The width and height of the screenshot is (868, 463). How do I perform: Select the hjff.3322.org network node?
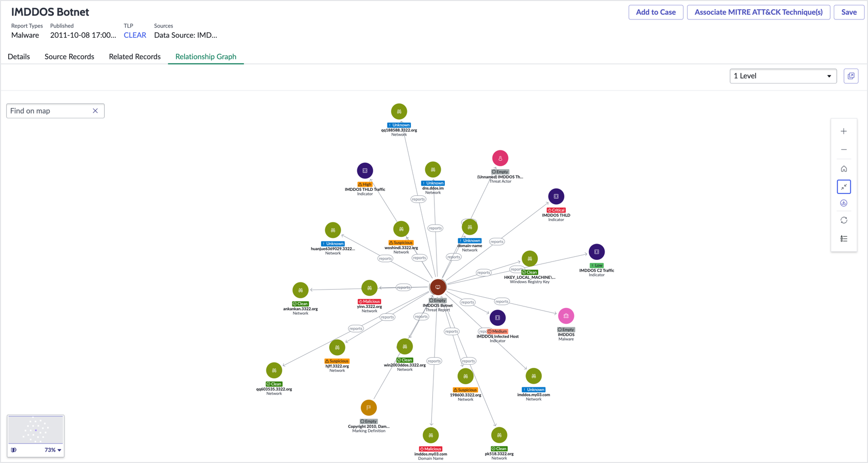click(337, 348)
